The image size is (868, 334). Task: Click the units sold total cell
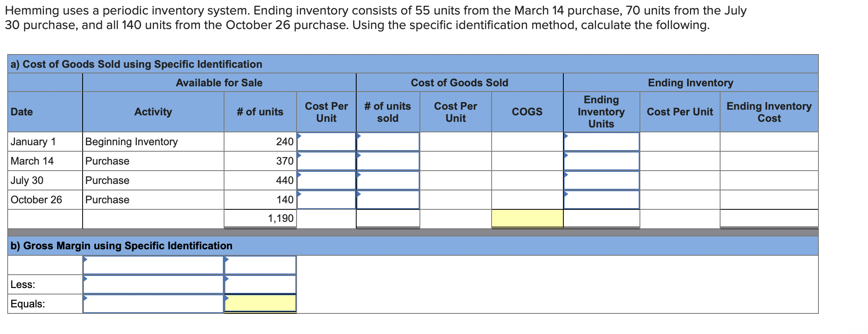coord(388,219)
